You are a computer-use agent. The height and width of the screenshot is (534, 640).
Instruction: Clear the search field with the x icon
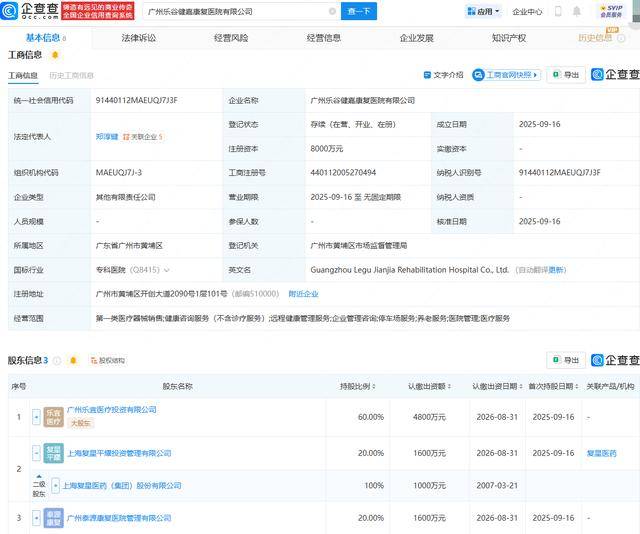[x=333, y=11]
